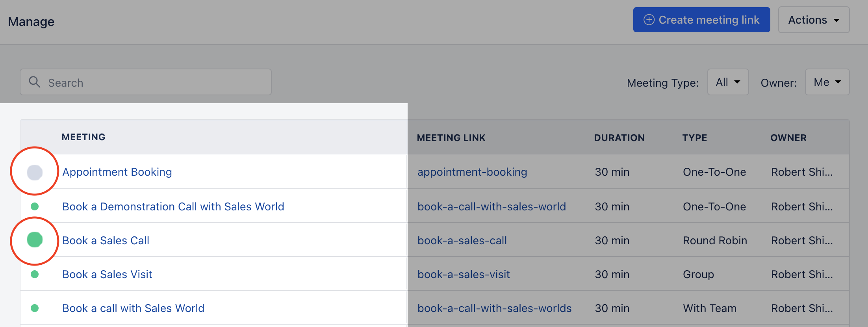Open the Appointment Booking meeting

(x=117, y=172)
